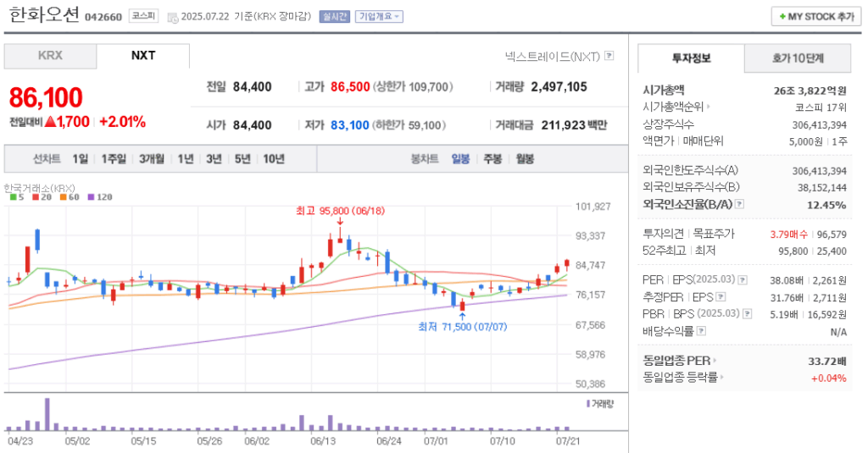Open the 동일업종 등락률 link
This screenshot has width=868, height=453.
[683, 378]
